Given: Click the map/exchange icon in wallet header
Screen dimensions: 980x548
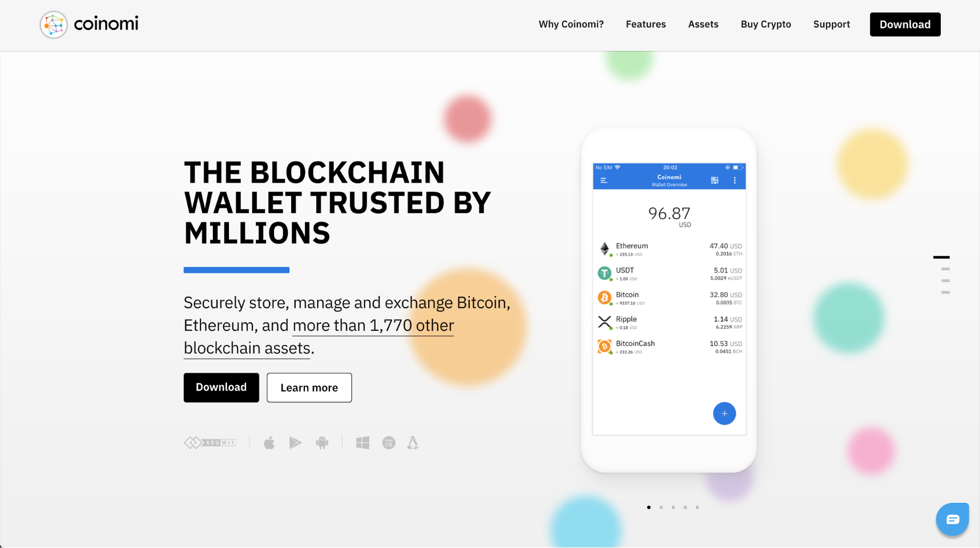Looking at the screenshot, I should (714, 180).
